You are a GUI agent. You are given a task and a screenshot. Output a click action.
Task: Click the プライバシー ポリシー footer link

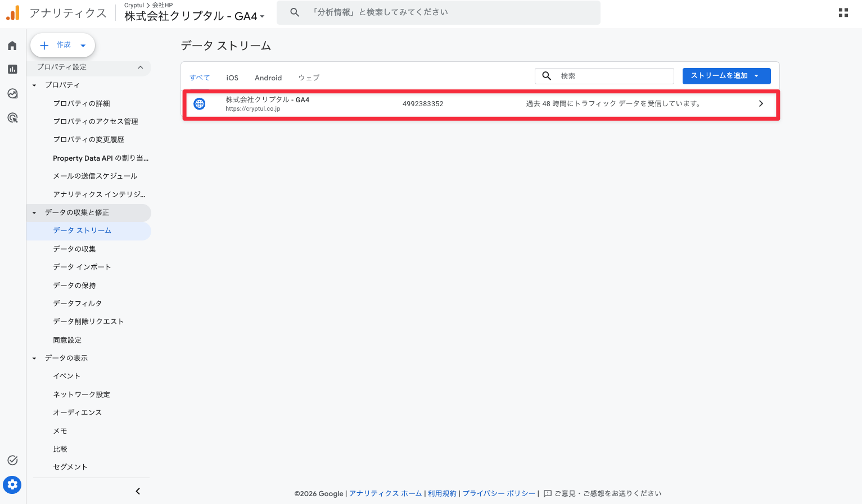(x=499, y=494)
